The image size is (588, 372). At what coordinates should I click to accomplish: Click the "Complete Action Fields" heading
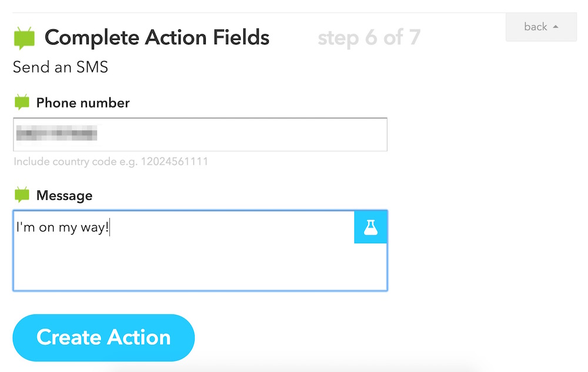pyautogui.click(x=157, y=38)
